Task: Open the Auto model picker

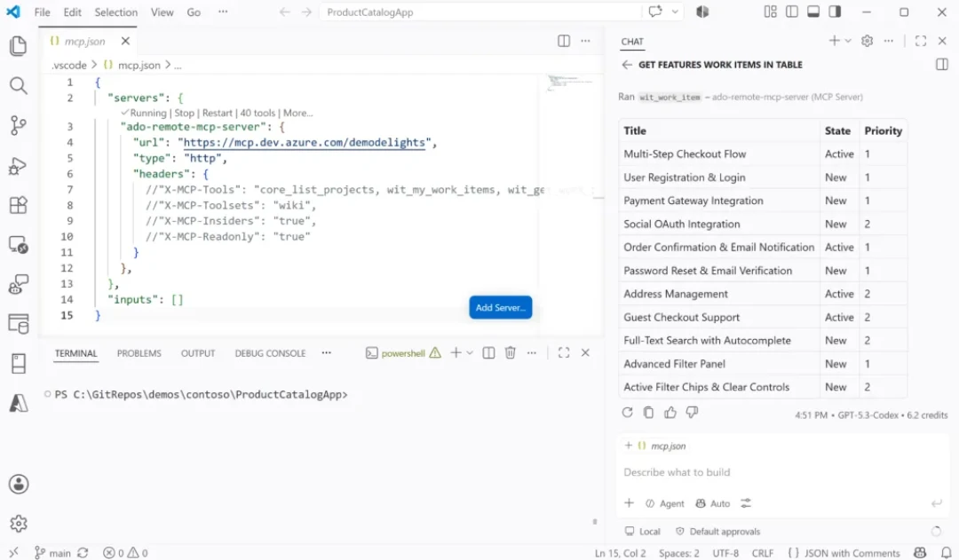Action: (x=713, y=503)
